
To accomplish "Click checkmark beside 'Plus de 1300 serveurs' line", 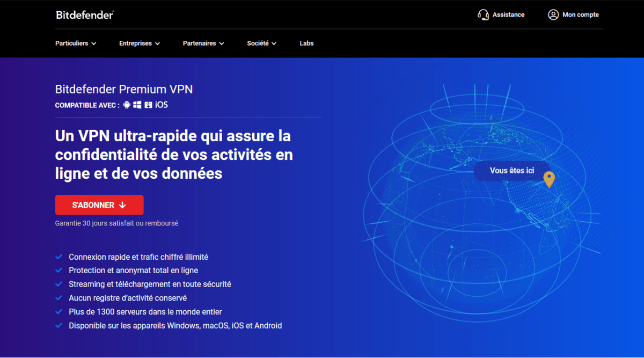I will click(58, 312).
